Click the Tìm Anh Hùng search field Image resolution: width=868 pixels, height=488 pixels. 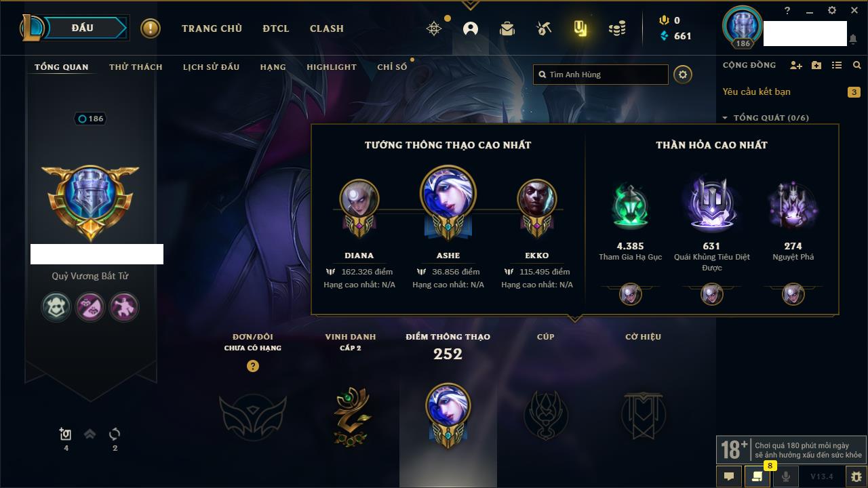[x=601, y=75]
